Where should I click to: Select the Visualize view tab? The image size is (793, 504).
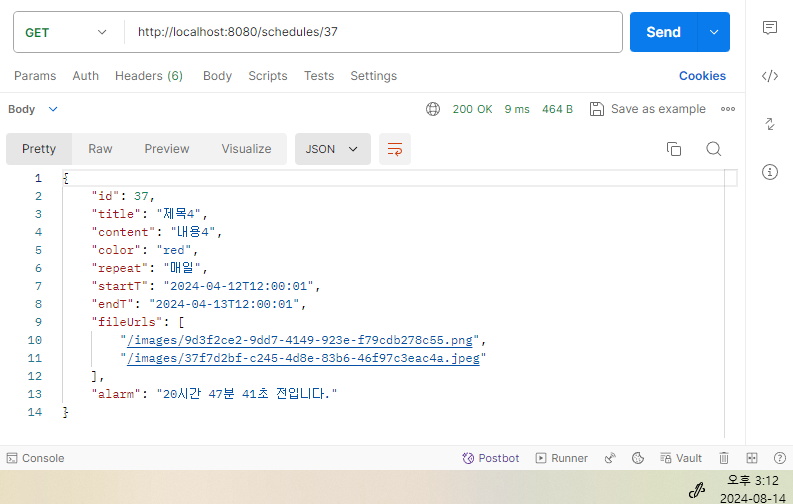click(246, 149)
